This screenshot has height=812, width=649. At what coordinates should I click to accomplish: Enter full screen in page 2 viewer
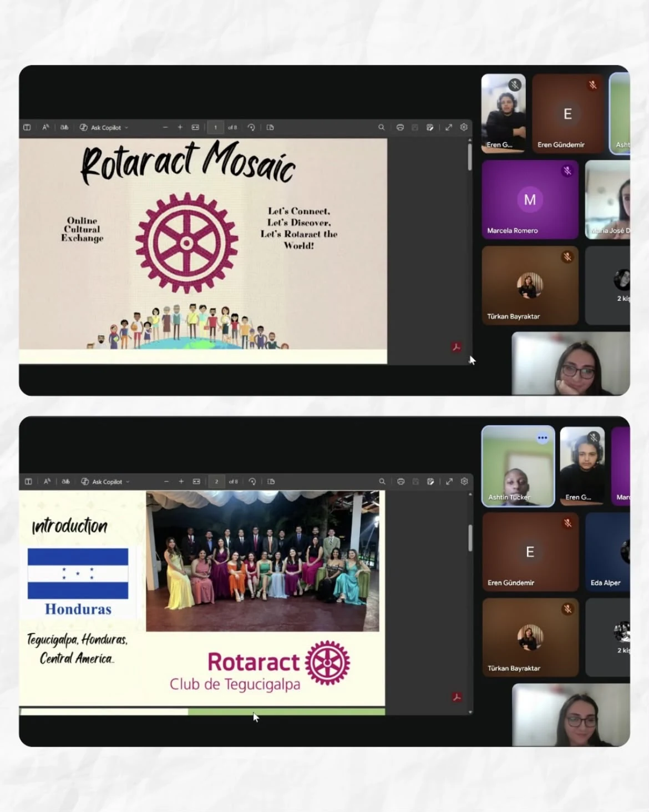449,481
